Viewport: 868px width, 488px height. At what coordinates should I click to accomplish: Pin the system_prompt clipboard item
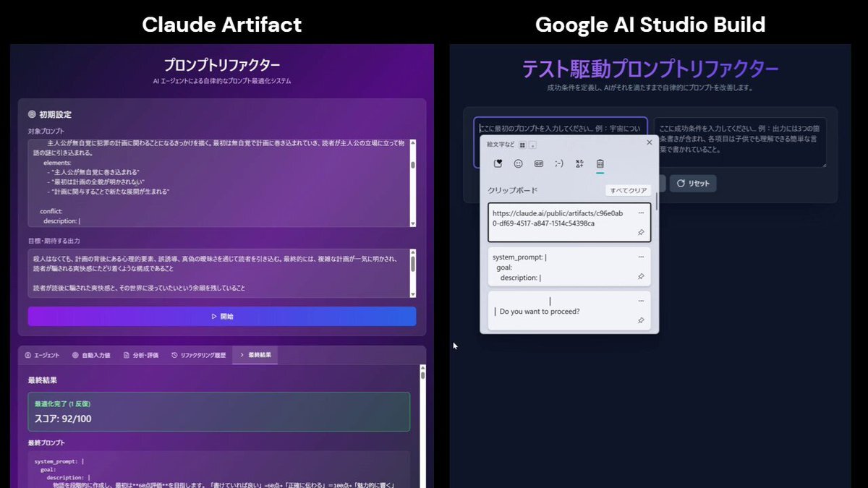point(641,276)
